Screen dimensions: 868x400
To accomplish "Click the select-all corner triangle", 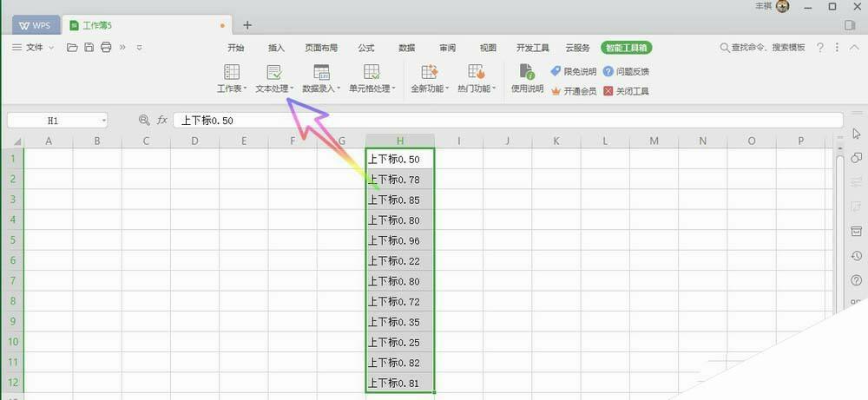I will 17,141.
